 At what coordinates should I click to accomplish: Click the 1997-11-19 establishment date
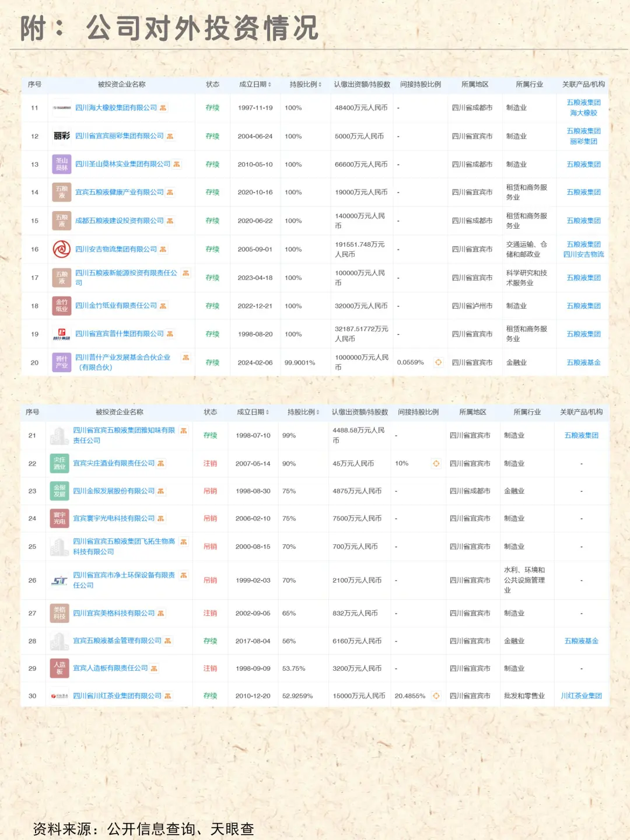[x=255, y=108]
